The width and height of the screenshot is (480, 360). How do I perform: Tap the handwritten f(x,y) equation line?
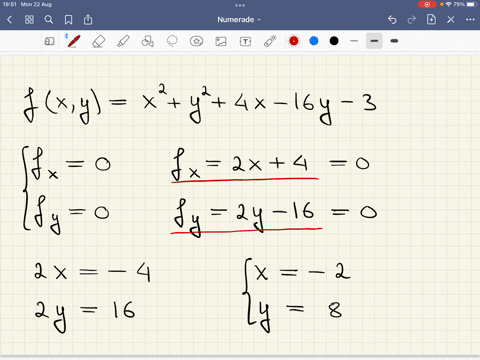pyautogui.click(x=200, y=105)
